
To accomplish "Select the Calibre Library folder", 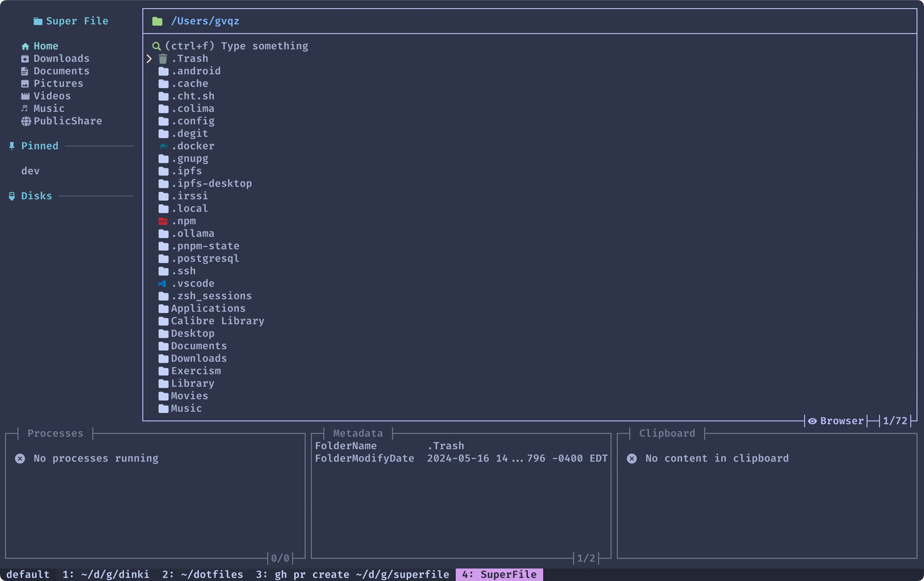I will (x=218, y=321).
